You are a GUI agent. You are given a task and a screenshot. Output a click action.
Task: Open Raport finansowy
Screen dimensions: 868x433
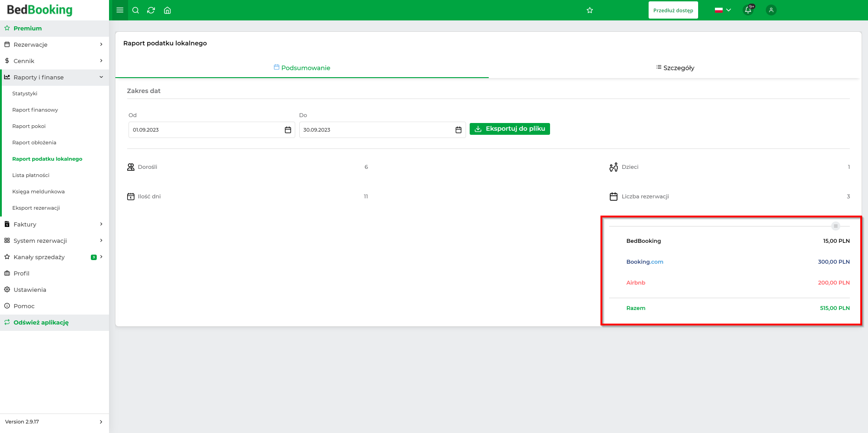coord(35,110)
